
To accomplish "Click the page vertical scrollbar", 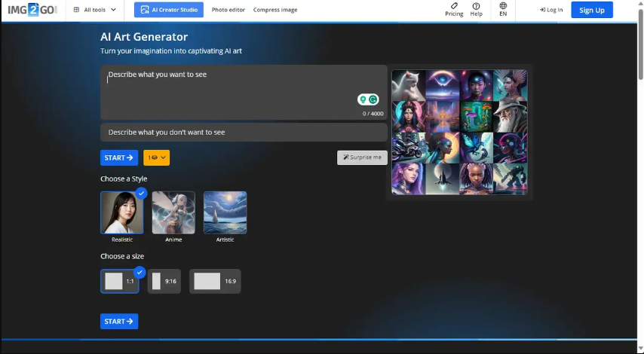I will click(641, 44).
